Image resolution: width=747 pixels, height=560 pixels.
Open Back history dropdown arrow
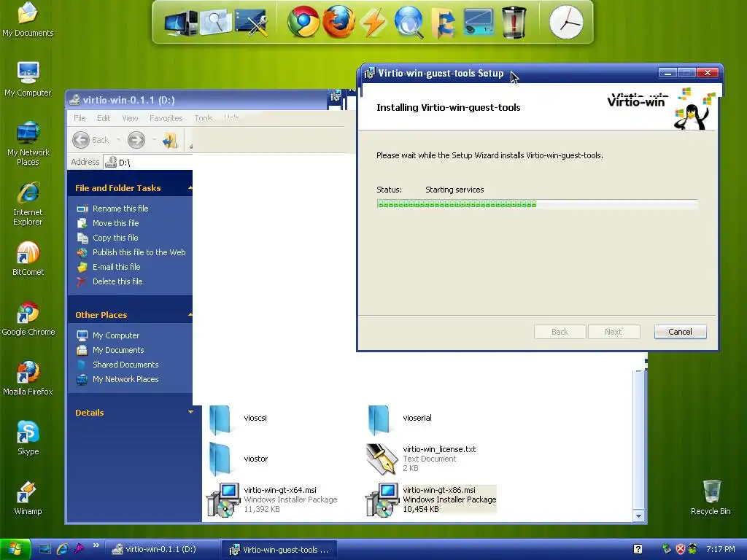118,140
